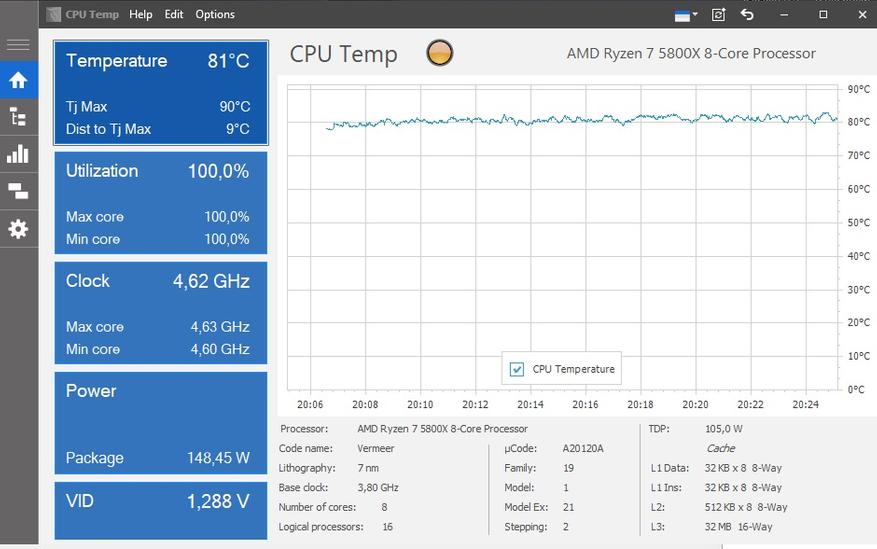Screen dimensions: 877x549
Task: Select the Utilization tile
Action: (x=160, y=203)
